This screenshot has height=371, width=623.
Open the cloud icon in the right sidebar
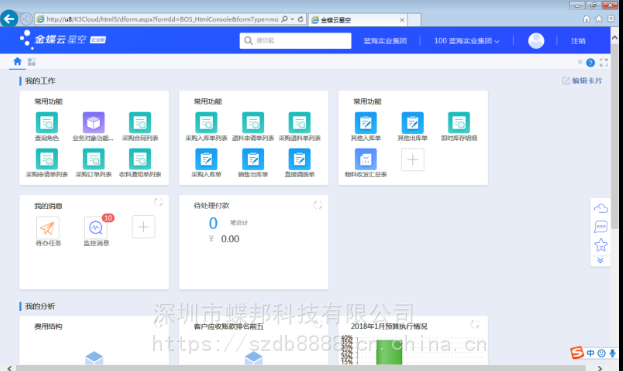click(x=601, y=208)
